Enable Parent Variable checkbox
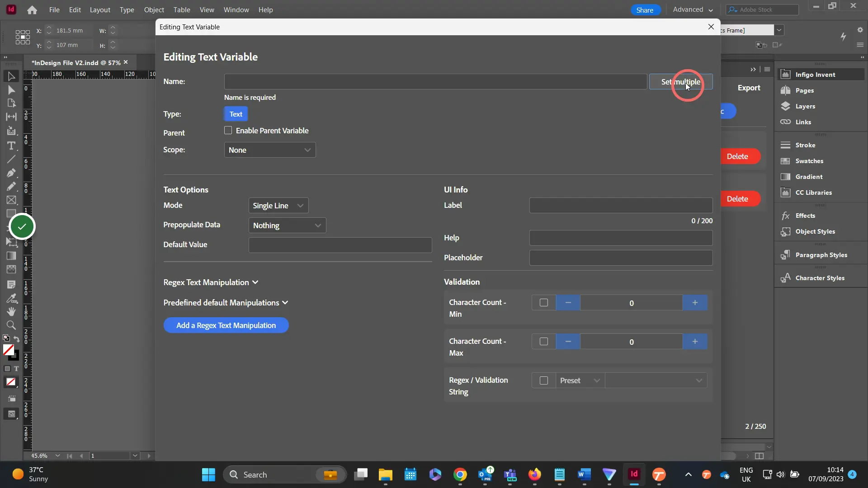Screen dimensions: 868x488 [228, 131]
